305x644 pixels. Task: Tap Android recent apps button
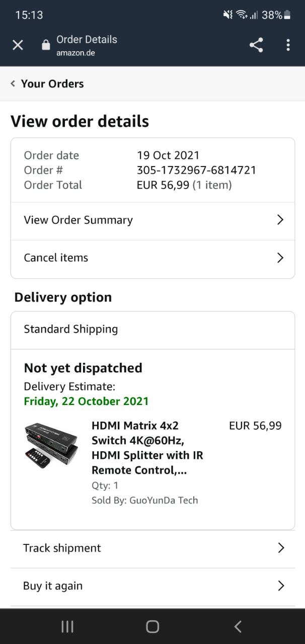tap(67, 626)
